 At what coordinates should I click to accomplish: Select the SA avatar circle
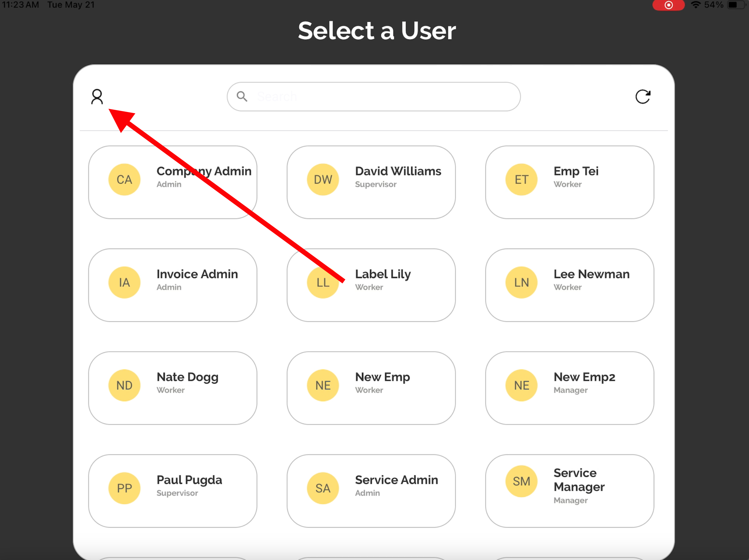click(323, 488)
